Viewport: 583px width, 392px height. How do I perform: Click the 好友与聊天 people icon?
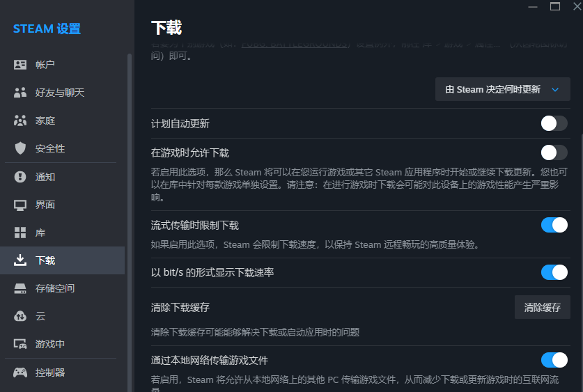20,93
